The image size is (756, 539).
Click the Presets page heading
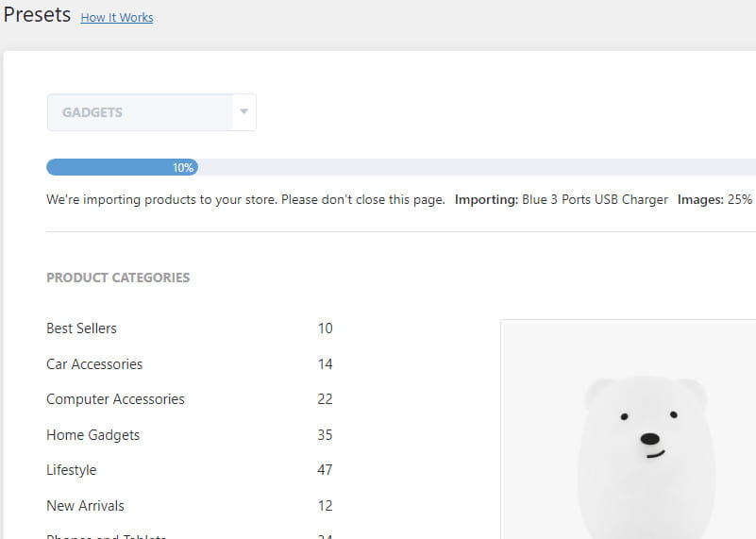click(x=37, y=15)
